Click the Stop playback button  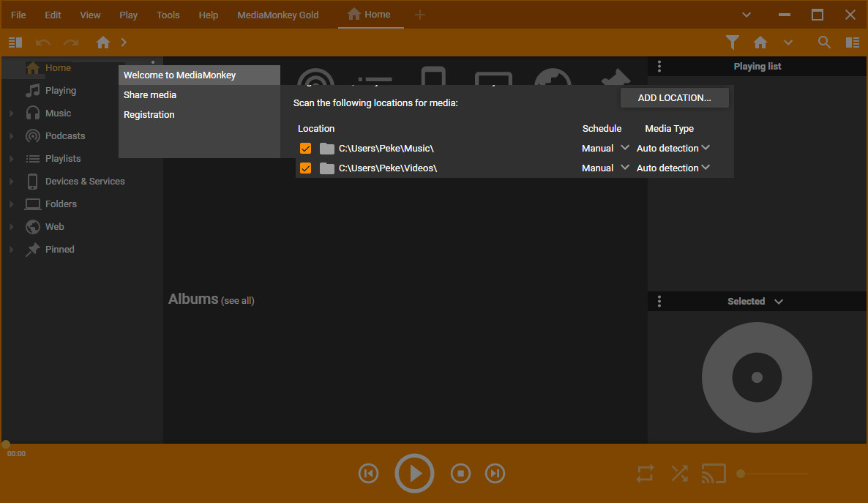tap(460, 474)
